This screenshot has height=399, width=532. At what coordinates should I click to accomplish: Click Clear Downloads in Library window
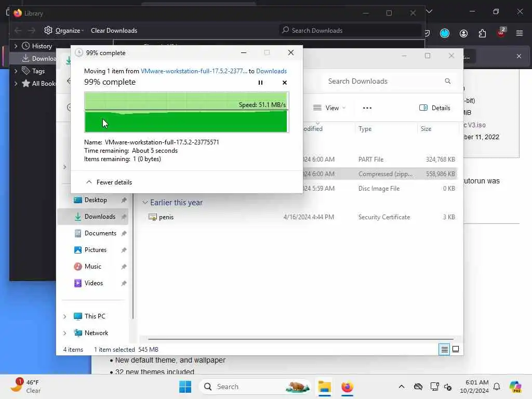114,31
